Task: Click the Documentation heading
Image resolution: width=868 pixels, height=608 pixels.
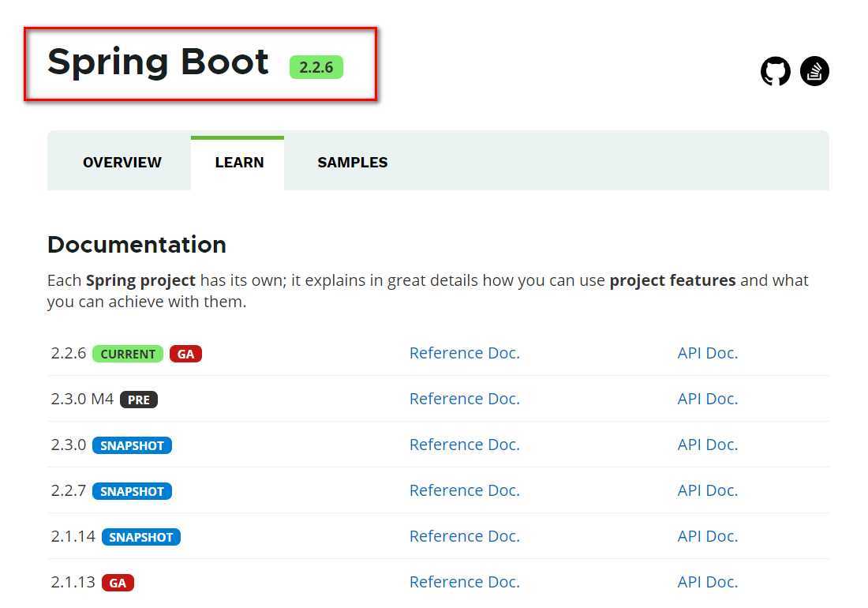Action: 137,245
